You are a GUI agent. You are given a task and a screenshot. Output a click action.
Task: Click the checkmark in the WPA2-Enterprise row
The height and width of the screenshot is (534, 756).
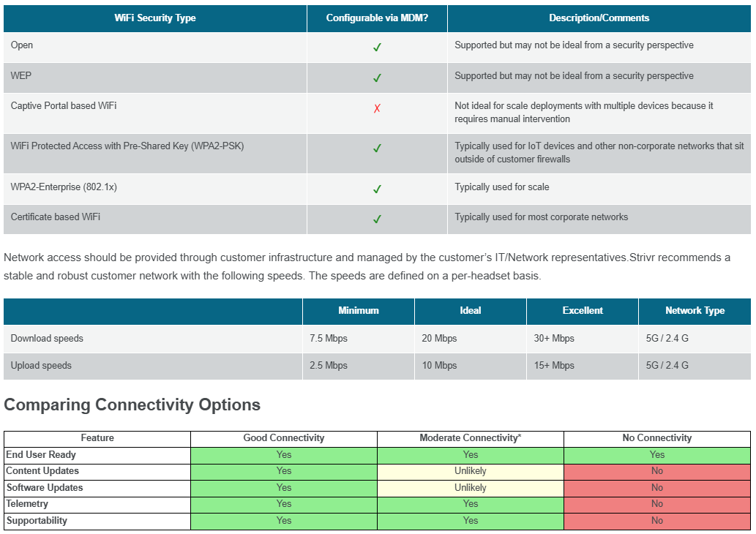click(x=377, y=189)
